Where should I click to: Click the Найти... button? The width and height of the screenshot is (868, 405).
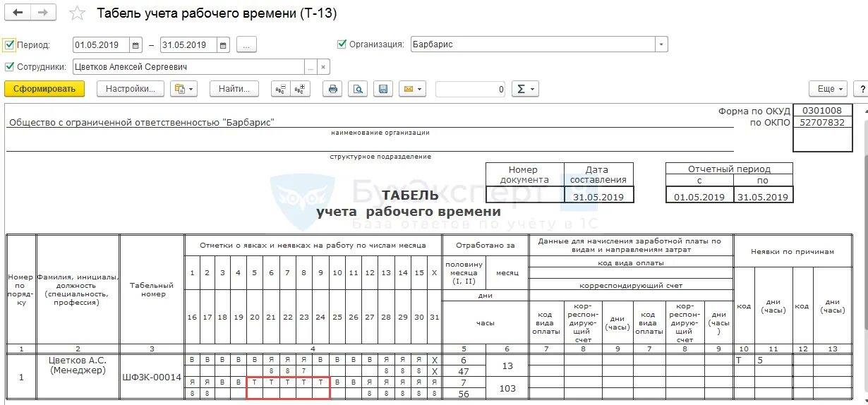234,89
